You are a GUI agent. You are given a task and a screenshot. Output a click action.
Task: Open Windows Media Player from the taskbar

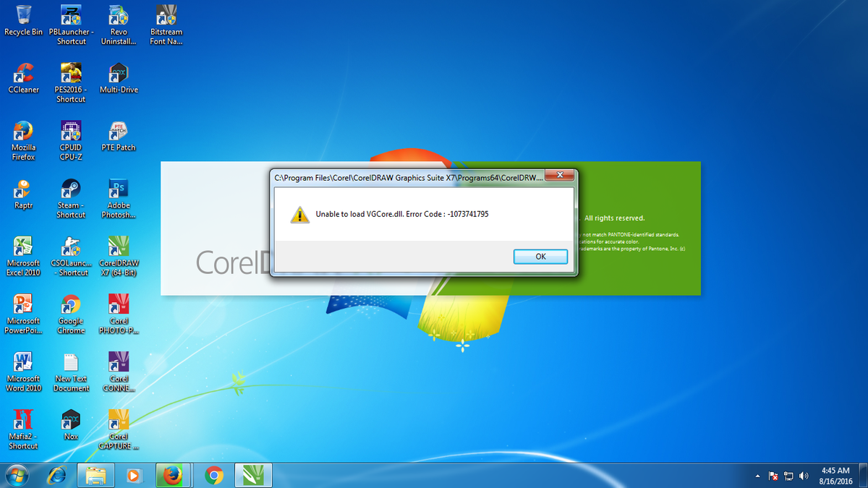click(134, 475)
